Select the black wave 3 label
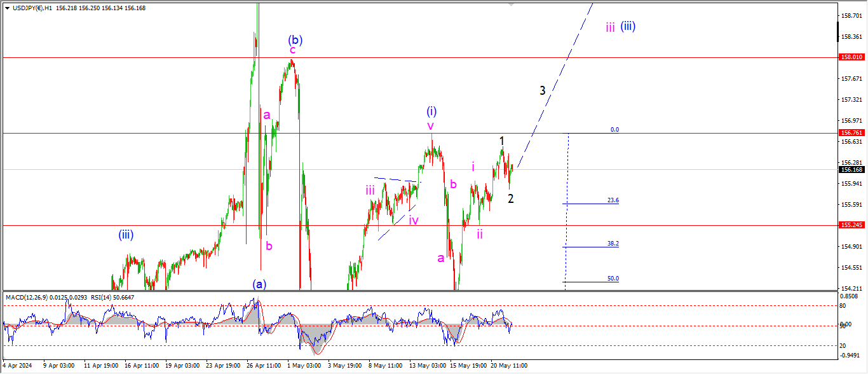Image resolution: width=868 pixels, height=374 pixels. point(542,90)
